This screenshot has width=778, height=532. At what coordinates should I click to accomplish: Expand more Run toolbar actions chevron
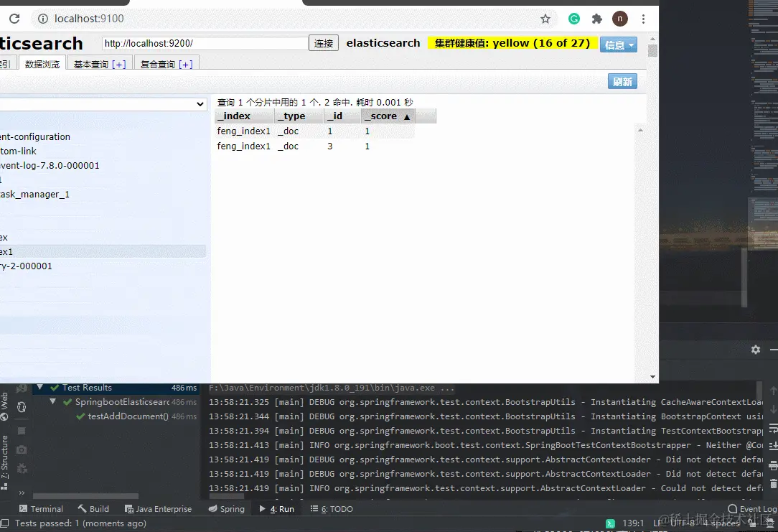coord(22,493)
